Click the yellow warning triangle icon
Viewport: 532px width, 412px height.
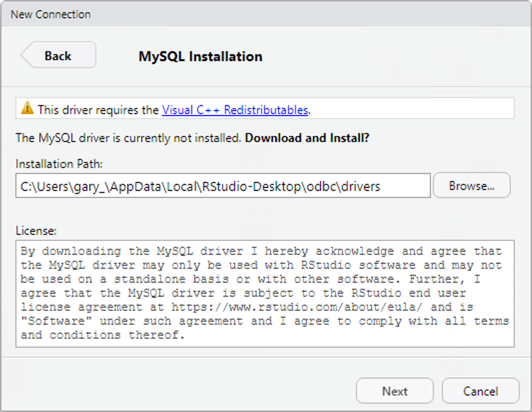coord(27,109)
